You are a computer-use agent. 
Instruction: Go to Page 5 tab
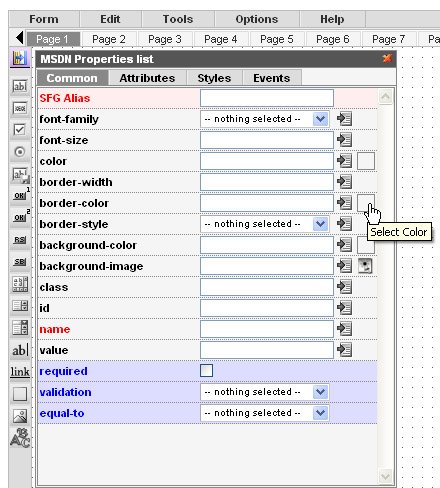click(277, 39)
